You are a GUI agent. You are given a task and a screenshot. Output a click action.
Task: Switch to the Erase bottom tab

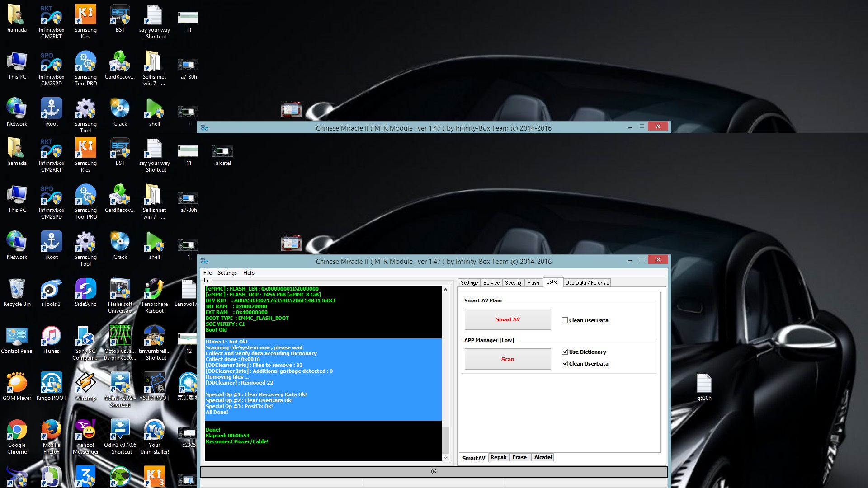coord(519,457)
